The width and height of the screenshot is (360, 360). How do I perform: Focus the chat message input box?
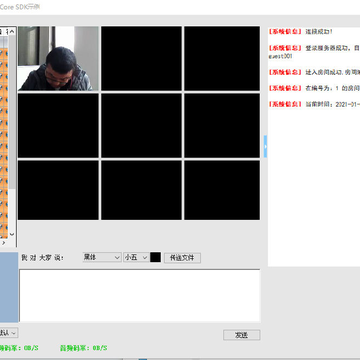click(x=140, y=295)
